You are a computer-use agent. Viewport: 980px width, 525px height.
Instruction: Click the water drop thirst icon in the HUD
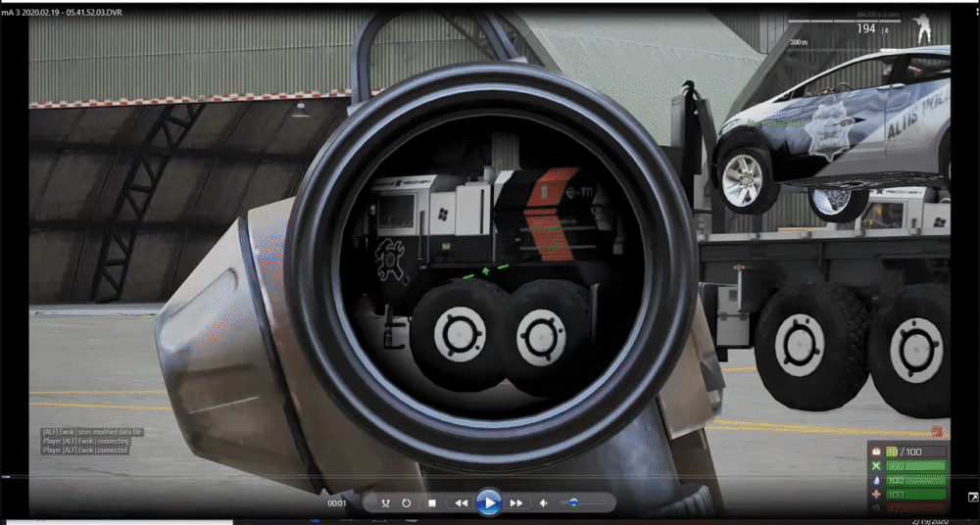pyautogui.click(x=876, y=480)
